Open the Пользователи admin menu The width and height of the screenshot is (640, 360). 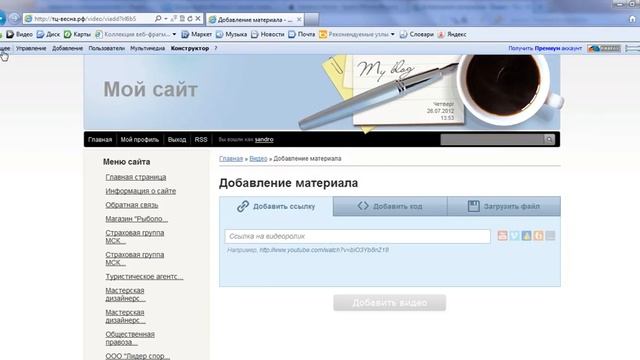click(107, 48)
